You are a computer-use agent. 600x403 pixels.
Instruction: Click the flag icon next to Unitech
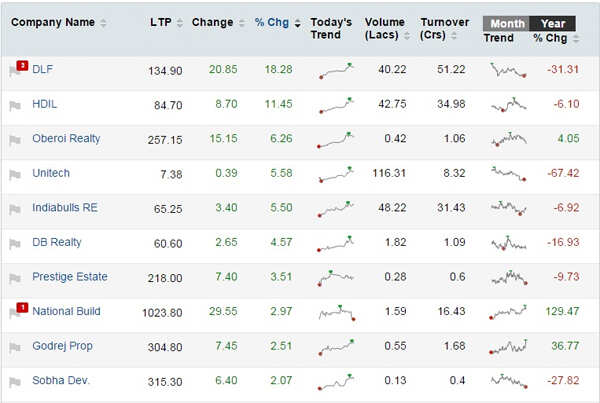(15, 174)
